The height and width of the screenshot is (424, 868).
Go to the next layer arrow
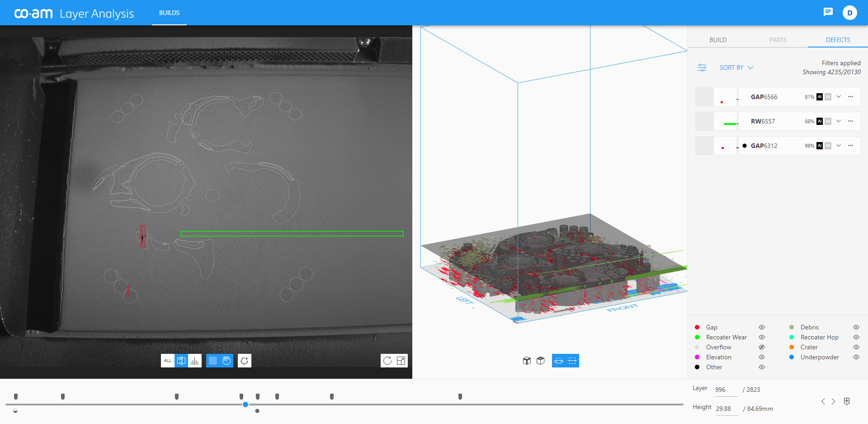tap(833, 401)
